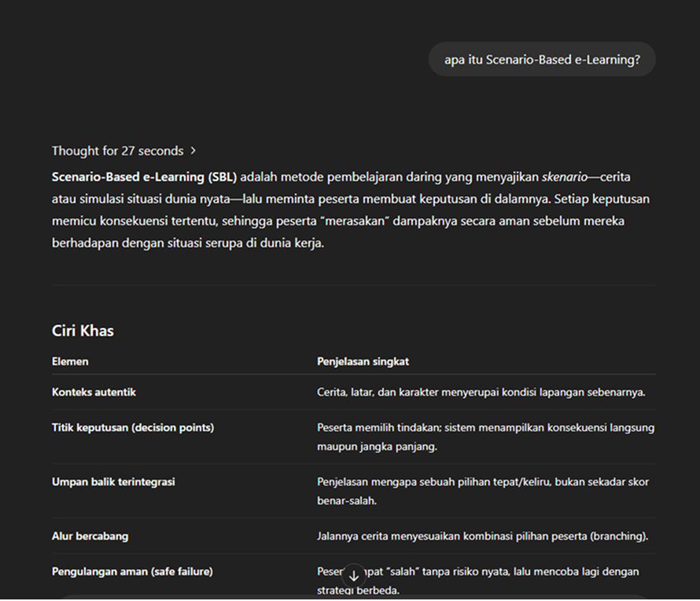Click the description starting "Cerita, latar, dan karakter"
Image resolution: width=700 pixels, height=601 pixels.
(x=481, y=392)
